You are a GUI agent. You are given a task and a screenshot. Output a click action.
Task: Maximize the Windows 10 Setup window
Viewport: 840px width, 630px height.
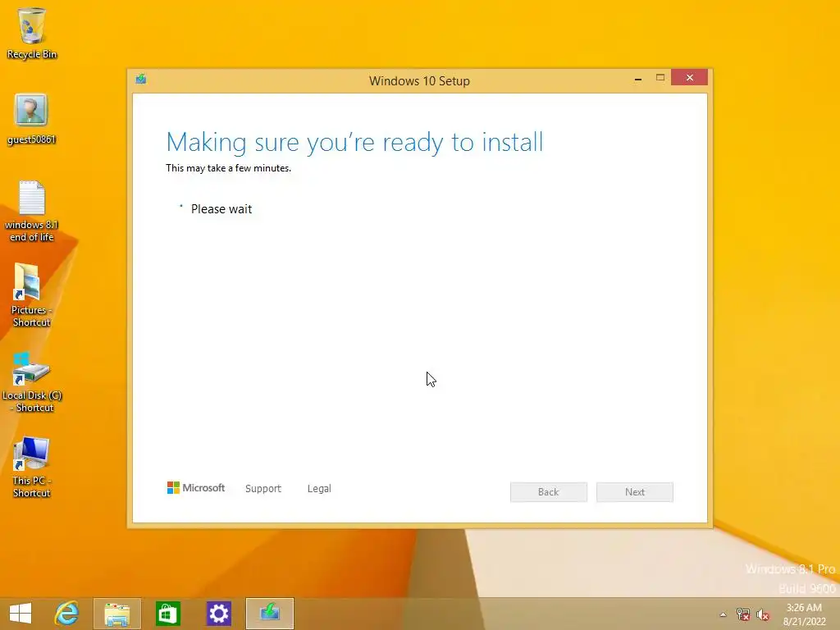click(660, 78)
